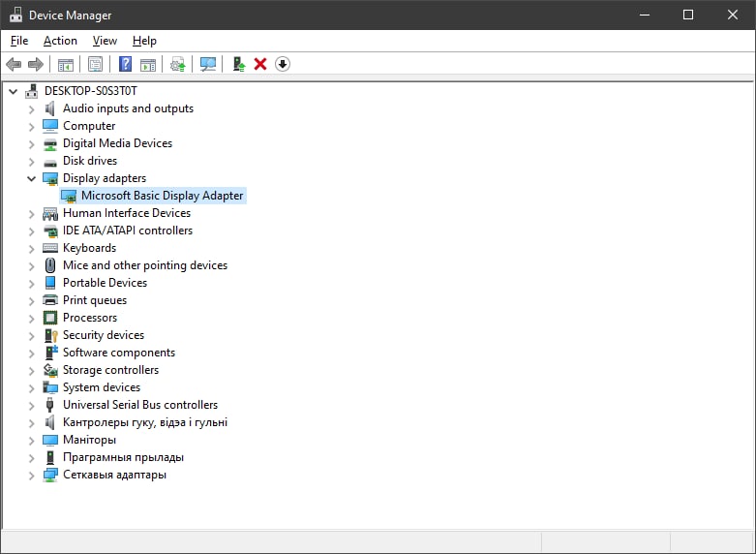Select the DESKTOP-S0S3T0T label
The image size is (756, 554).
pos(91,91)
